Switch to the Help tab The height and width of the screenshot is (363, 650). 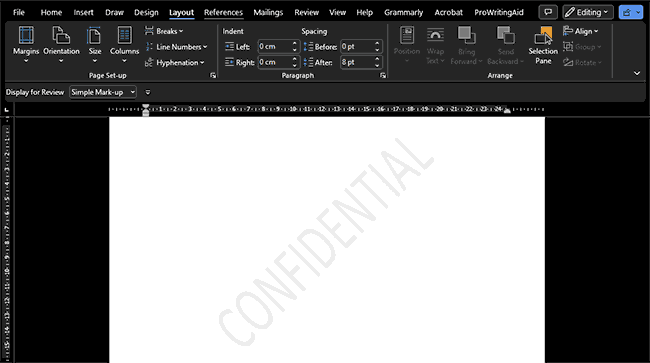click(x=364, y=12)
